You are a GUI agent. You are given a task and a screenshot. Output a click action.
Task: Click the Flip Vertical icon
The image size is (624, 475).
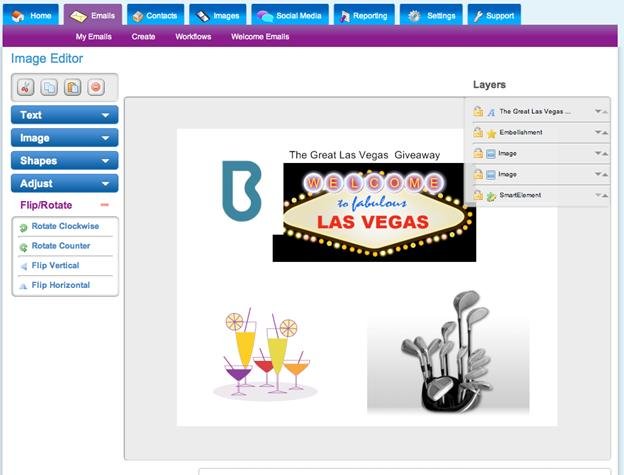pos(23,266)
